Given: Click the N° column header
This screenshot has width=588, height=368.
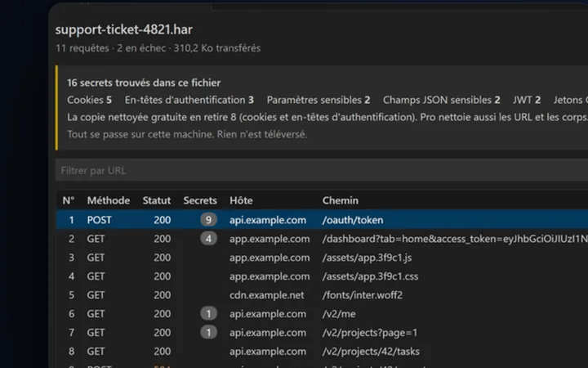Looking at the screenshot, I should [69, 200].
